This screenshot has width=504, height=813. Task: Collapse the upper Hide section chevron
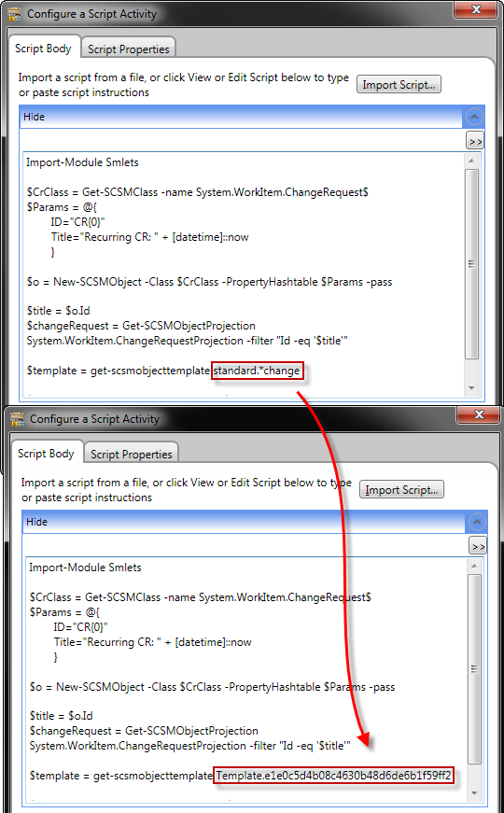click(x=474, y=117)
